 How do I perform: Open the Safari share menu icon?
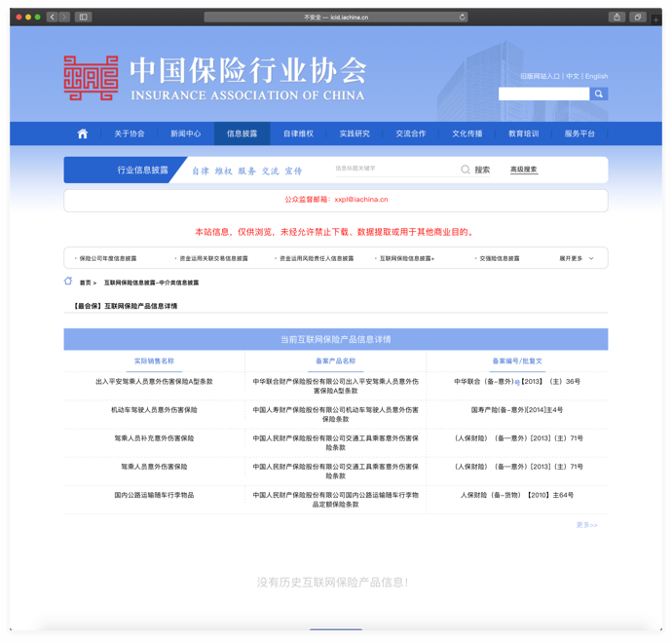616,18
